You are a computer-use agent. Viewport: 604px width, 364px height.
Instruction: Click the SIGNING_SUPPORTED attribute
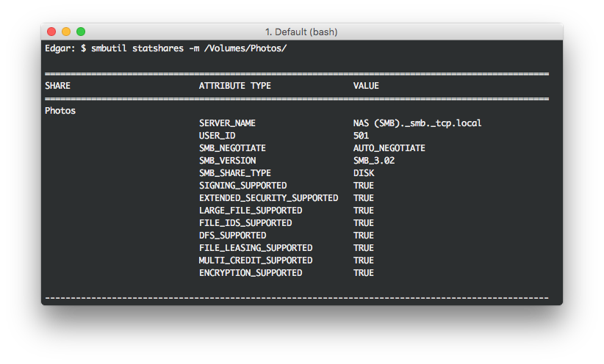click(242, 186)
